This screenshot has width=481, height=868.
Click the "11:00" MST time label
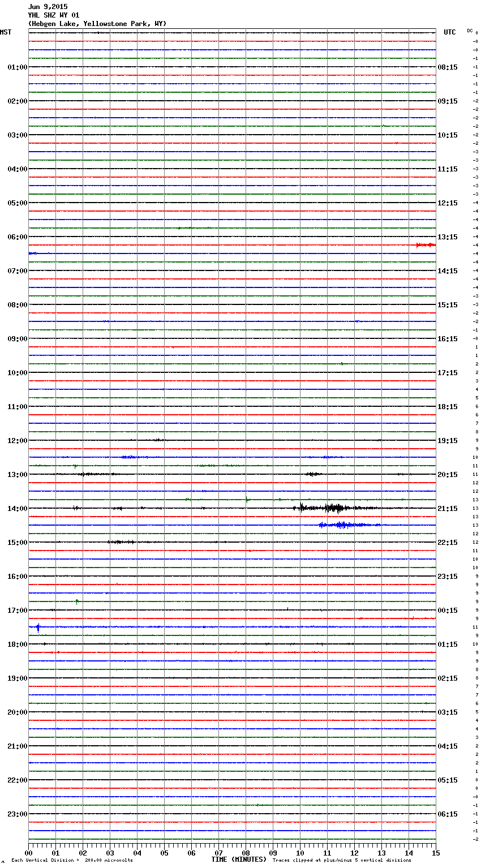point(18,407)
